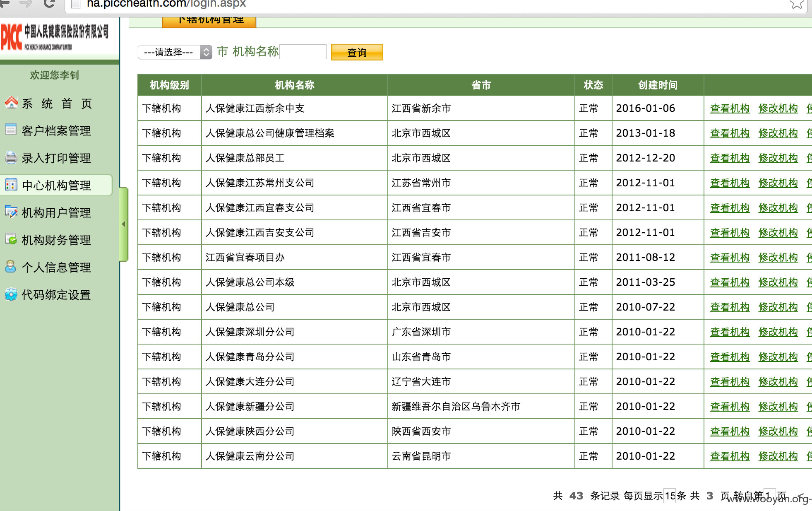Image resolution: width=812 pixels, height=511 pixels.
Task: Click 查看机构 for 人保健康总公司本级
Action: point(730,282)
